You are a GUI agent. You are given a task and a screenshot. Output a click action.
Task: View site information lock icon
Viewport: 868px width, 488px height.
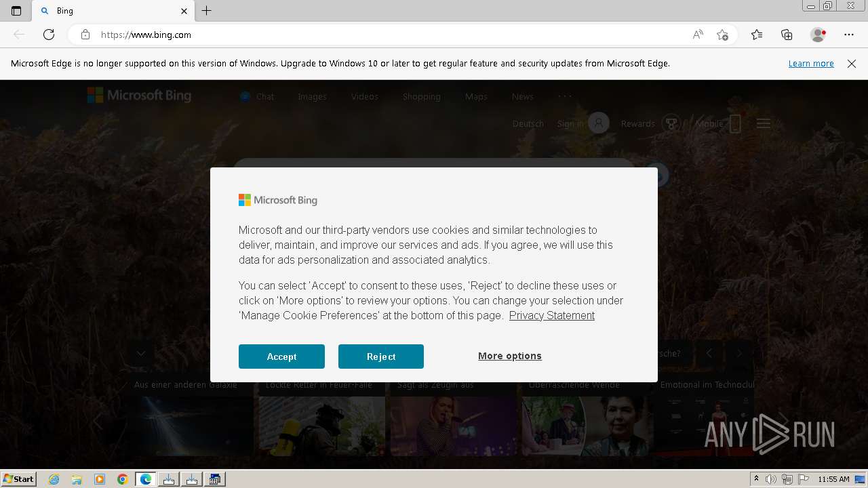[85, 35]
